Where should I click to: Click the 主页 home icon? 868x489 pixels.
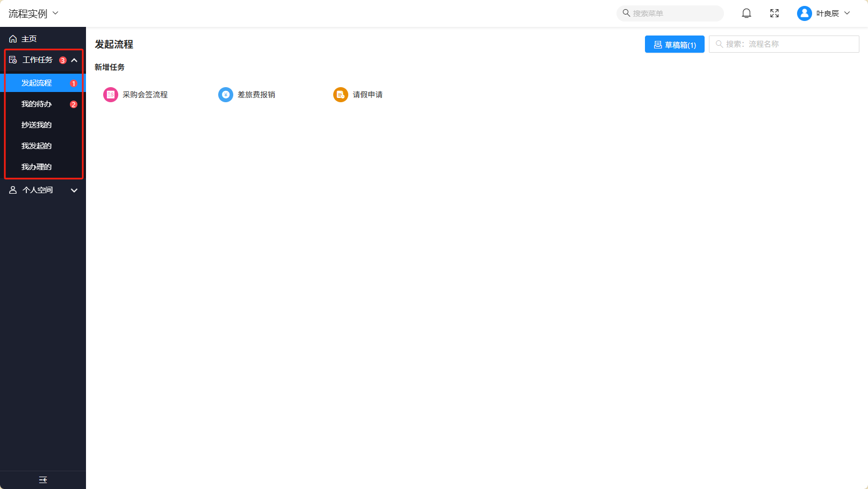[x=13, y=39]
